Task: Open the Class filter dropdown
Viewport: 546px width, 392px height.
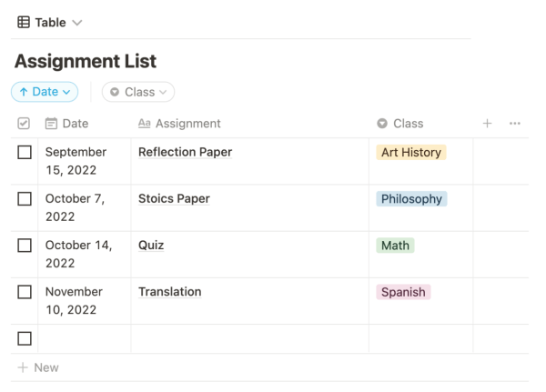Action: pyautogui.click(x=138, y=92)
